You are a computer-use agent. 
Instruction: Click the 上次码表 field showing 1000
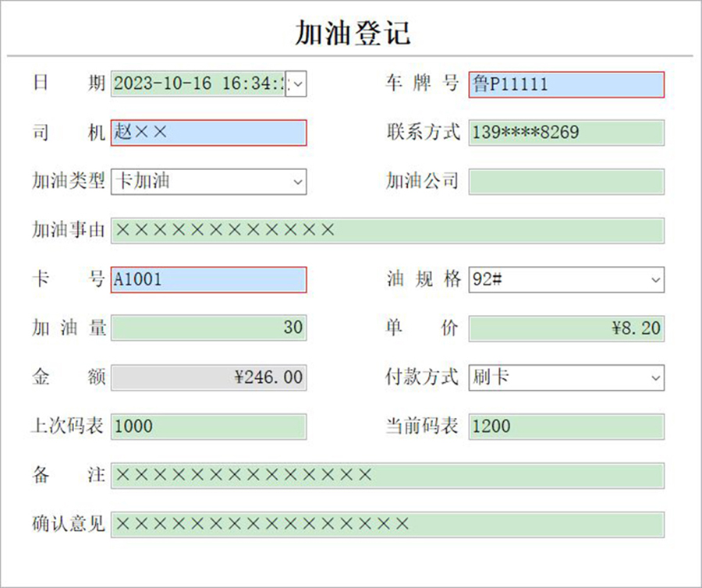(x=208, y=427)
